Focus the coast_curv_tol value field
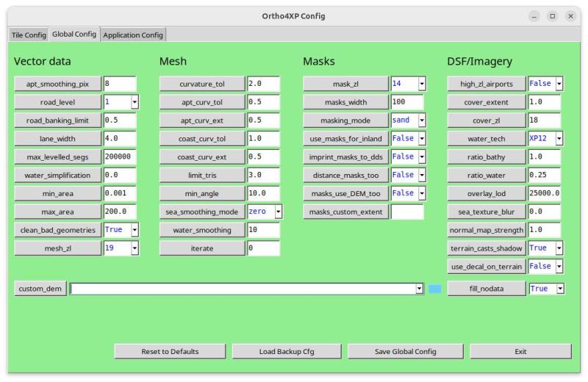Screen dimensions: 588x382 click(263, 139)
